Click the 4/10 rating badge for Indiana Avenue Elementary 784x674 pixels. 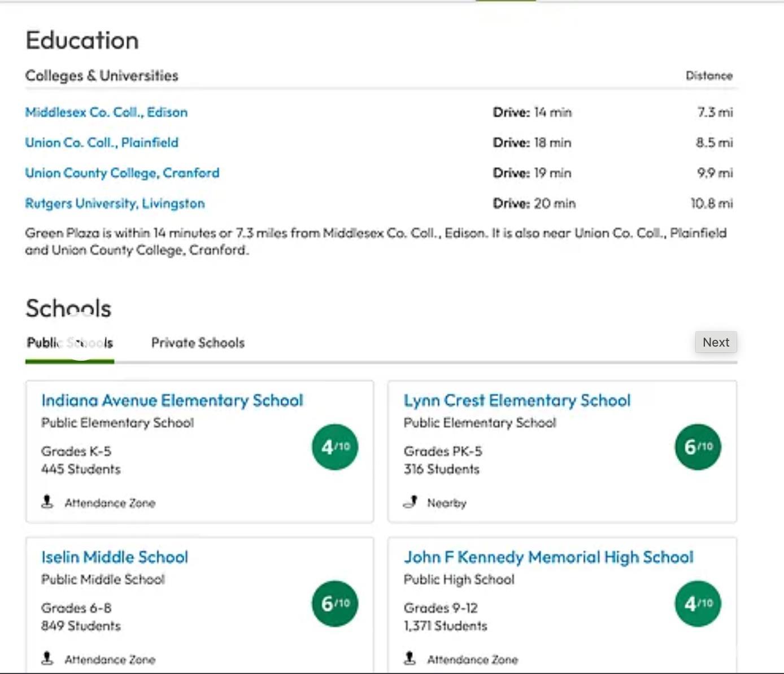[x=336, y=447]
